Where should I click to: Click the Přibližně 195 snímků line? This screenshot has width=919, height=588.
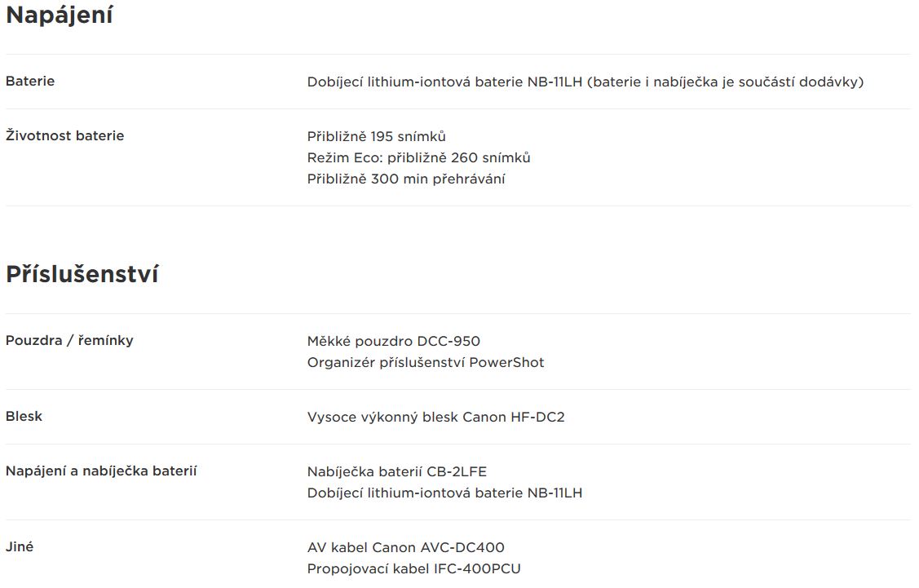pyautogui.click(x=376, y=136)
